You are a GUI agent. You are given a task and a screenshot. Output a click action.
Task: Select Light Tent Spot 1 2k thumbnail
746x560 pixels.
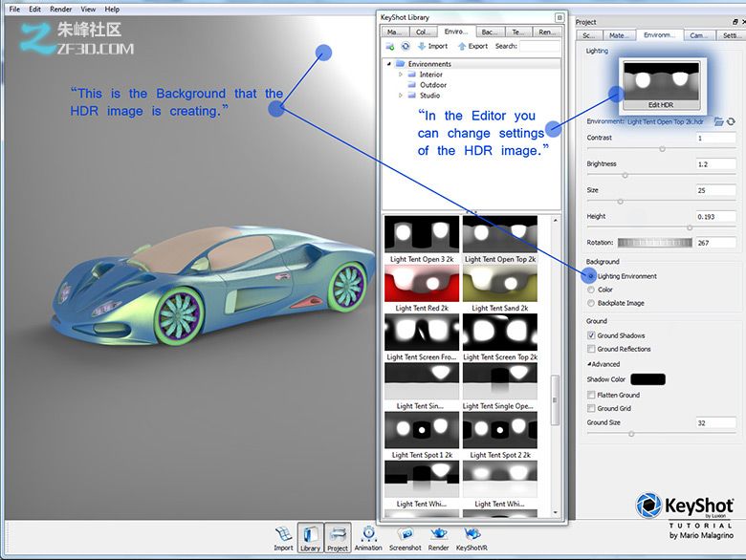[x=422, y=430]
